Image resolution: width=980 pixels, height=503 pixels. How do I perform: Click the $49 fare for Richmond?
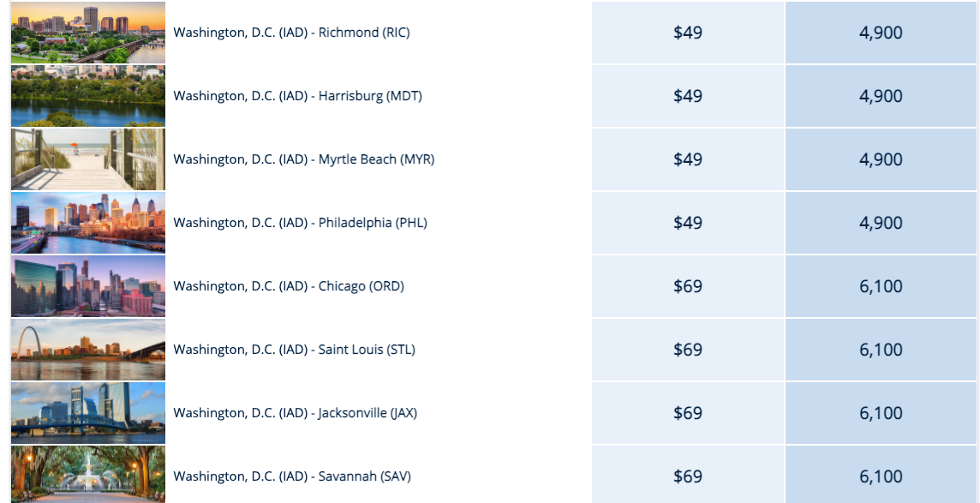pos(688,33)
